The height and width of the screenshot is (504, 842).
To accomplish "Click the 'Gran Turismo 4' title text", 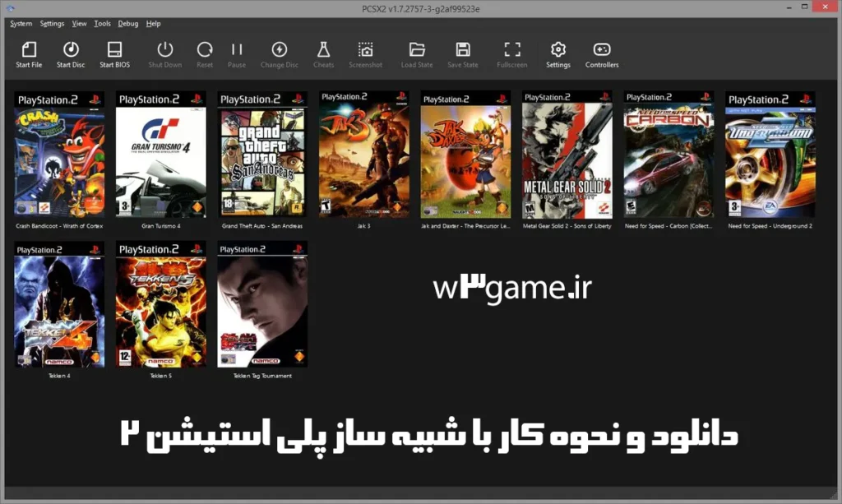I will pyautogui.click(x=160, y=226).
